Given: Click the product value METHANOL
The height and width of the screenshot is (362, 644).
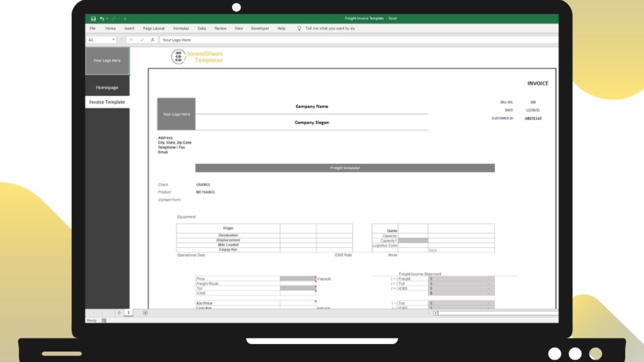Looking at the screenshot, I should point(206,193).
